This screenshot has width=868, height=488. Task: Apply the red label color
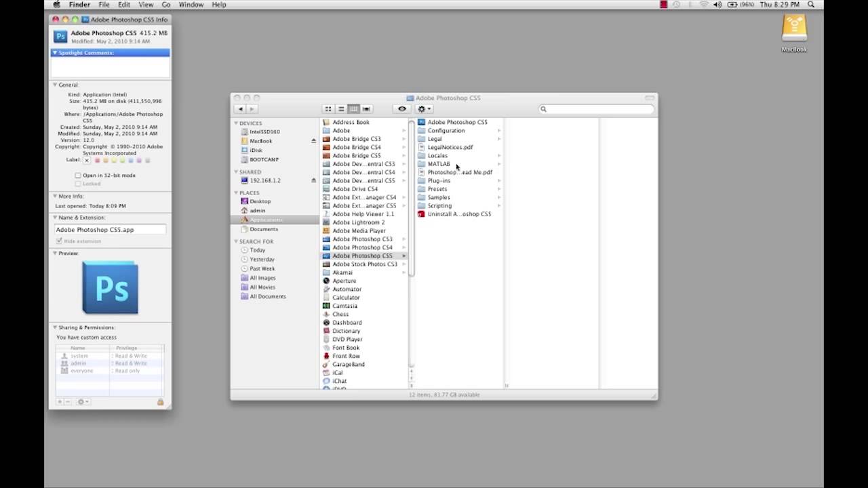(x=97, y=161)
